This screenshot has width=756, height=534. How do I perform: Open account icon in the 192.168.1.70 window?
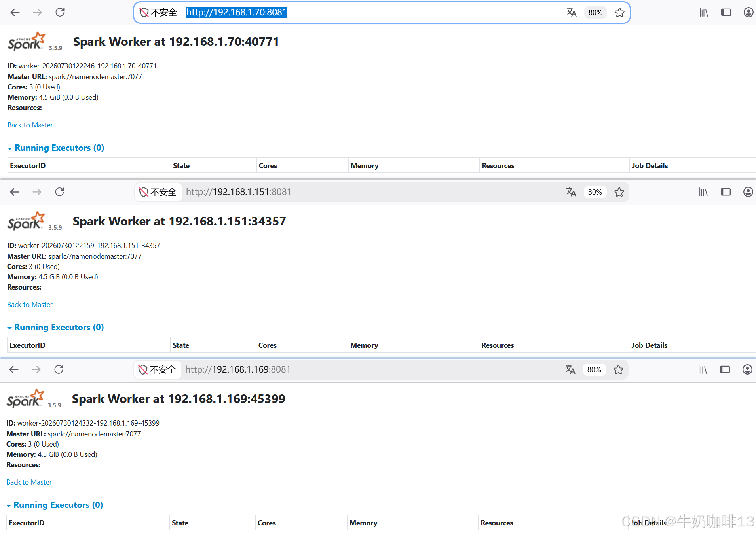pyautogui.click(x=748, y=13)
